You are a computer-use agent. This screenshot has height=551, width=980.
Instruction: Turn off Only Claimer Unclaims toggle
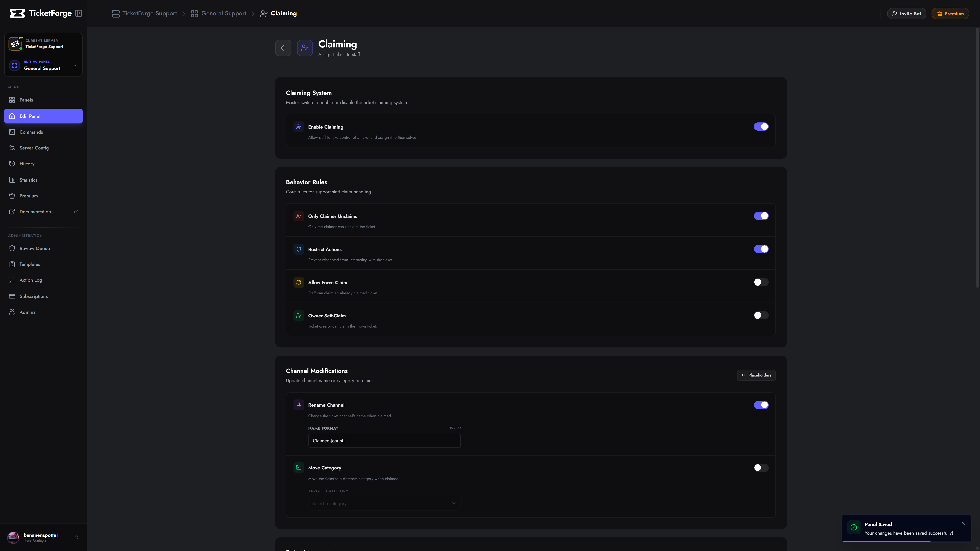coord(761,216)
